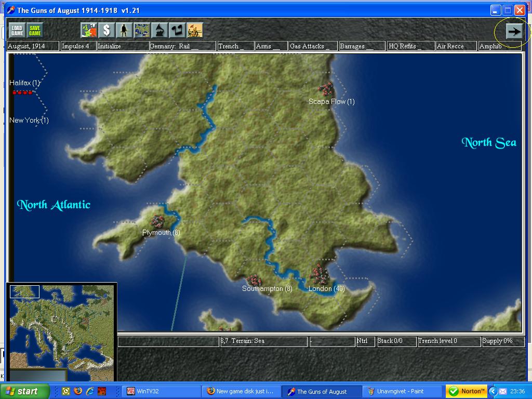
Task: Switch to WinTV32 in taskbar
Action: pos(163,391)
